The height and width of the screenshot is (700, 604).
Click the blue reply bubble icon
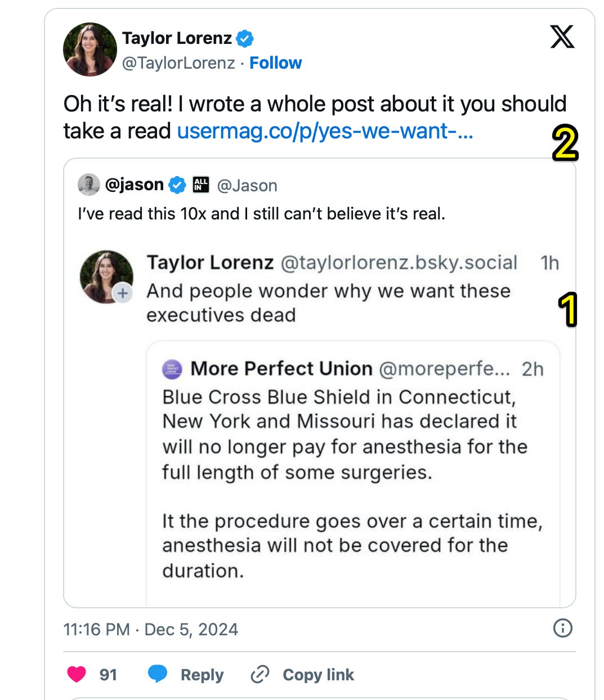158,674
